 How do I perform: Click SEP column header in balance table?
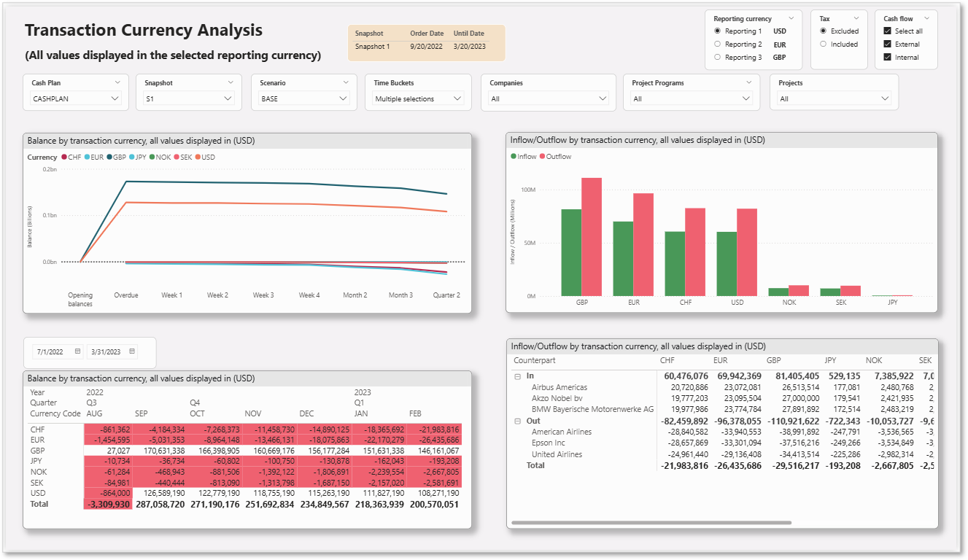pyautogui.click(x=142, y=413)
